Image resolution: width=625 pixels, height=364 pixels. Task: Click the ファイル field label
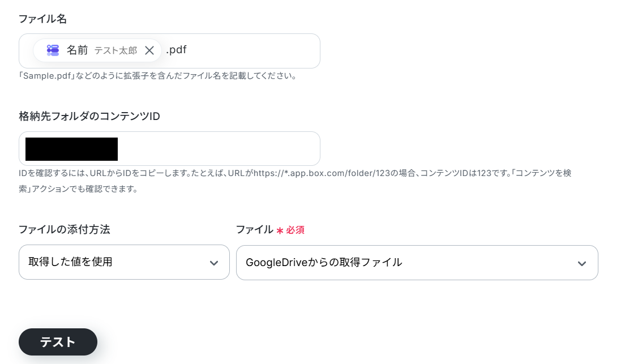point(255,230)
